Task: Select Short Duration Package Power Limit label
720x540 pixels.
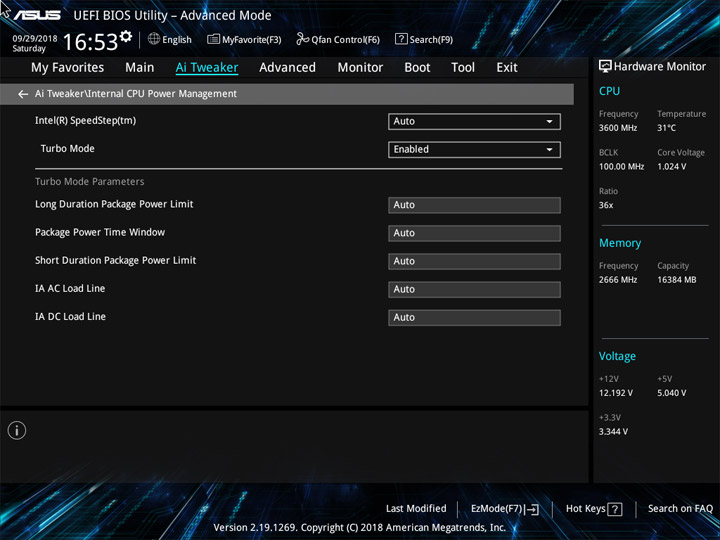Action: (115, 260)
